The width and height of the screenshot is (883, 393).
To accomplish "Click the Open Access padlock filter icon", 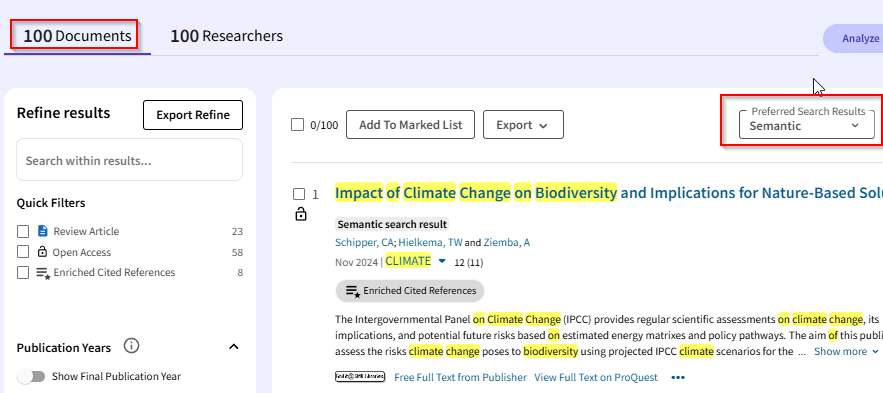I will [x=42, y=252].
